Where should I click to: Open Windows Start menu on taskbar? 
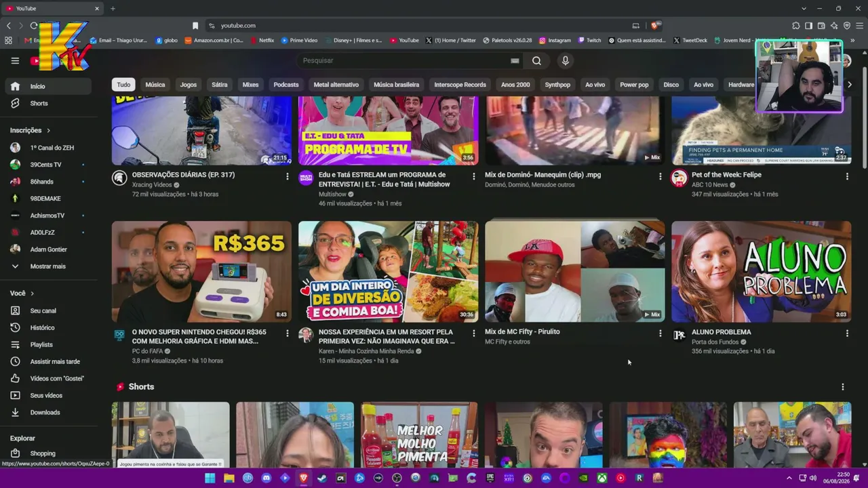point(210,478)
